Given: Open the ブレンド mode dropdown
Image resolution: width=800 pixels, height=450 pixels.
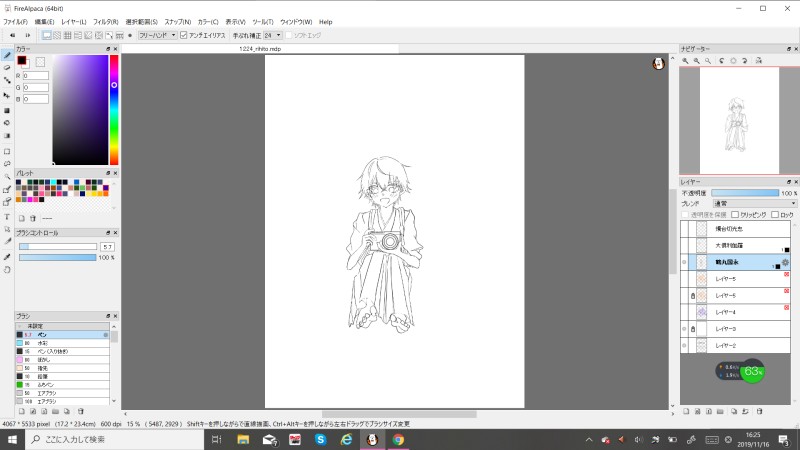Looking at the screenshot, I should coord(755,204).
